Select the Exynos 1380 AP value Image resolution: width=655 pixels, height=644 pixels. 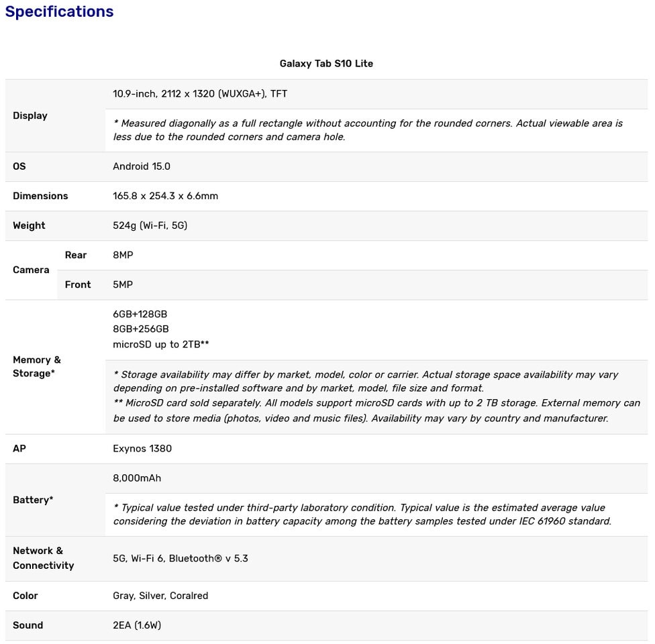(x=142, y=449)
